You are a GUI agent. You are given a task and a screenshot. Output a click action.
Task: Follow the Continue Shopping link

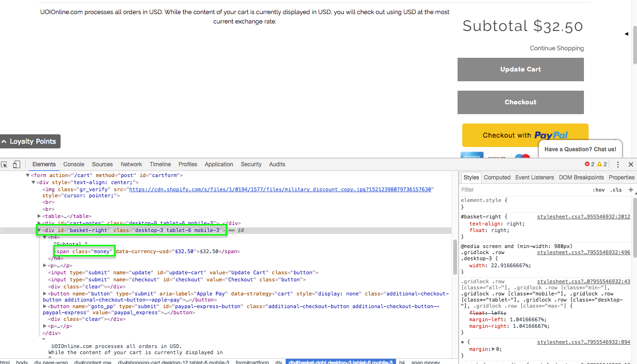click(557, 48)
